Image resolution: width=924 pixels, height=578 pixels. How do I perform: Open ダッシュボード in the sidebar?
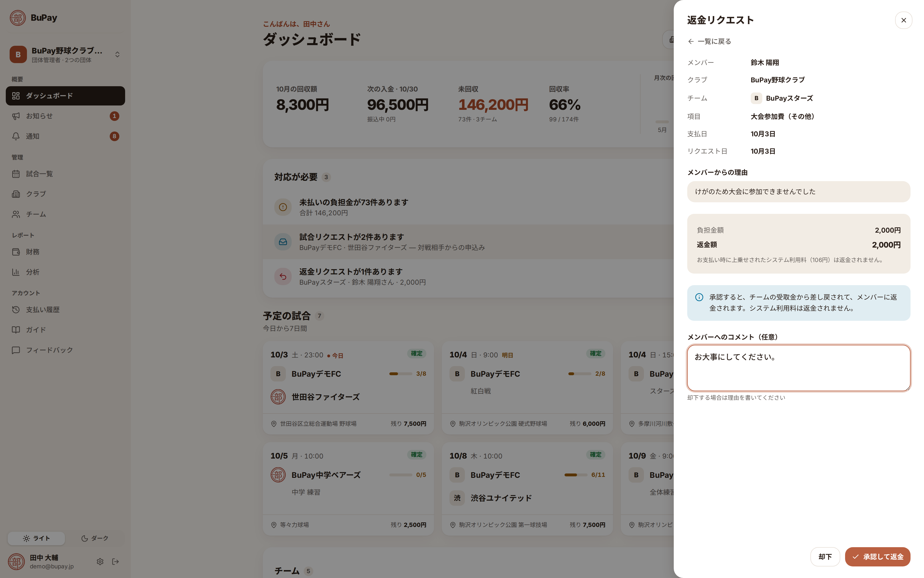pos(65,96)
